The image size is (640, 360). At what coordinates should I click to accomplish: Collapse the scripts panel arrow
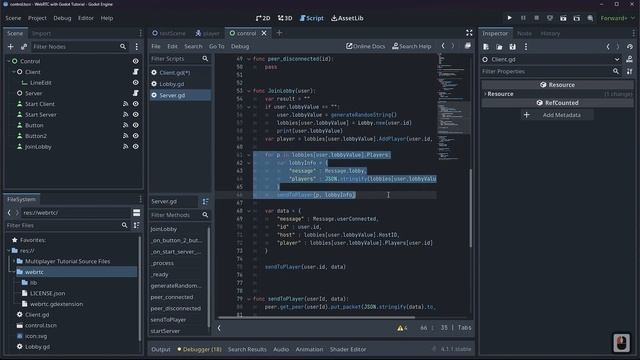(x=219, y=328)
